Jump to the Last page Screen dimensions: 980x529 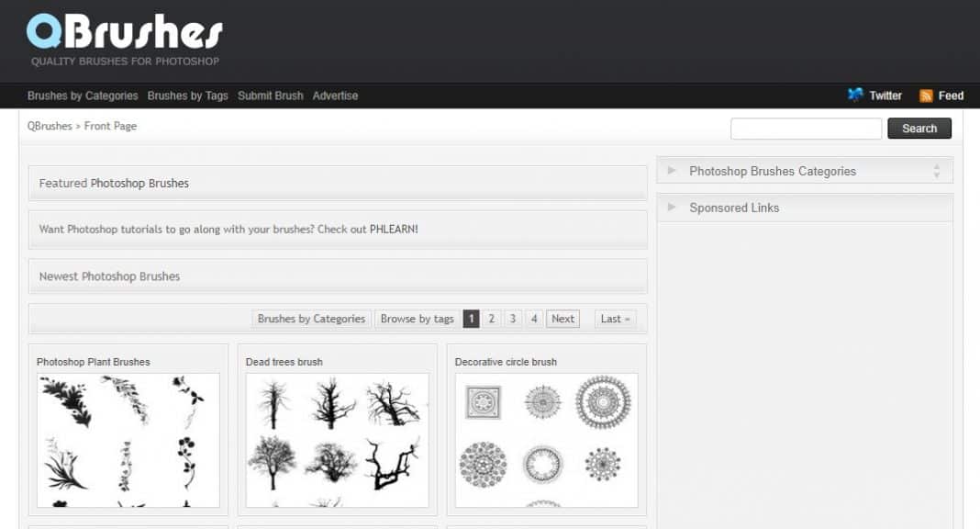point(615,319)
